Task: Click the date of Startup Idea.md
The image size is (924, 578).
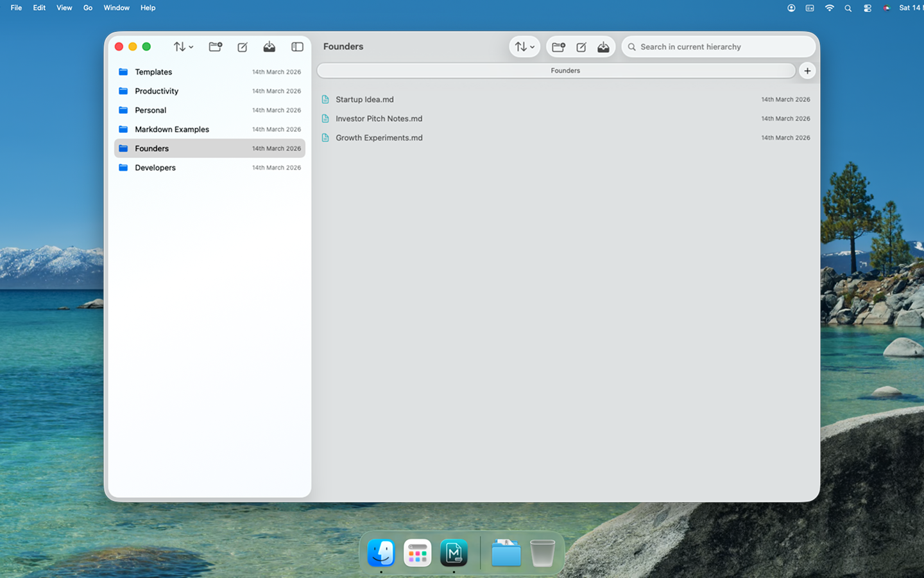Action: coord(785,100)
